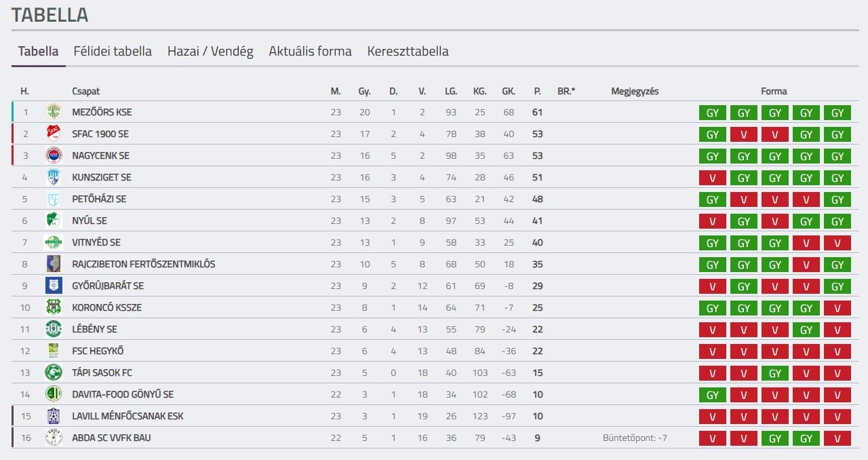Click the P. points column header
868x460 pixels.
coord(538,91)
